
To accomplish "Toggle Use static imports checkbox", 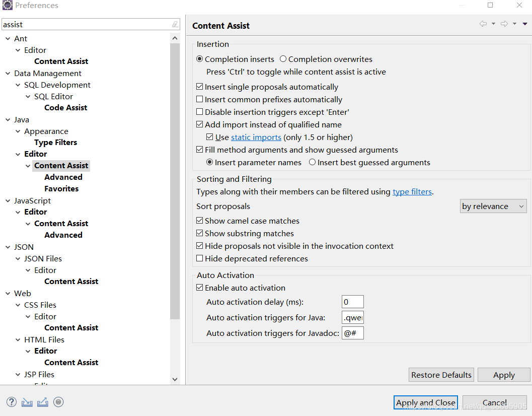I will coord(210,137).
